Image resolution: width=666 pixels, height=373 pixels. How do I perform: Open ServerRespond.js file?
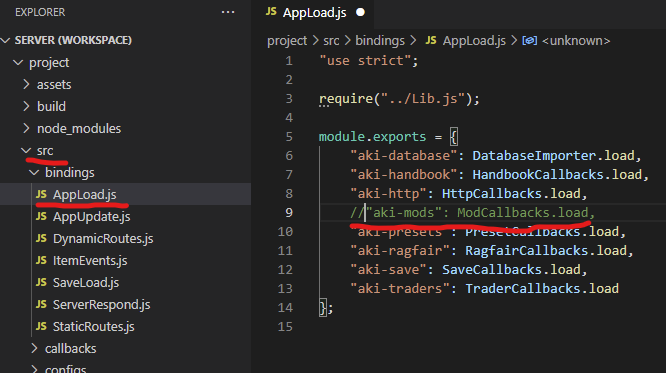point(101,305)
